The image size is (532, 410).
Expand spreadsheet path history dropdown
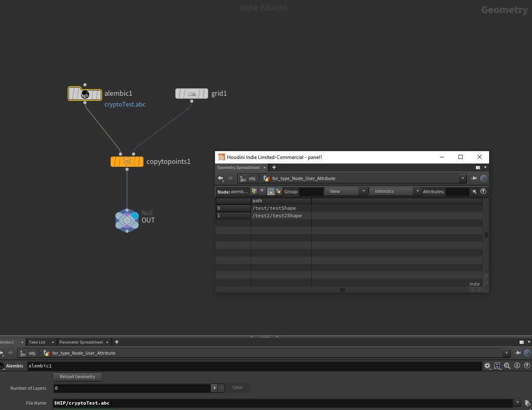point(463,178)
